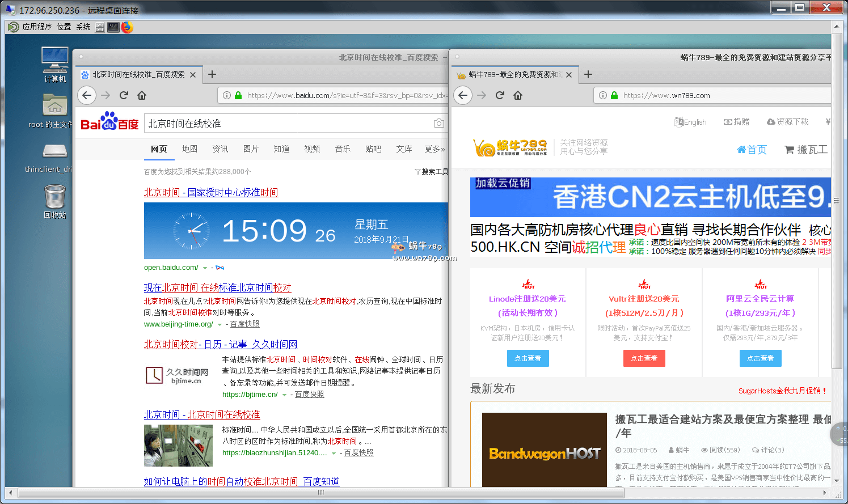848x504 pixels.
Task: Open 应用程序 menu in top panel
Action: [36, 27]
